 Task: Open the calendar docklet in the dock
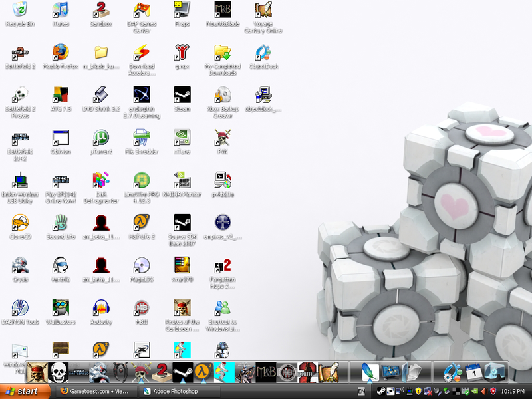[474, 372]
